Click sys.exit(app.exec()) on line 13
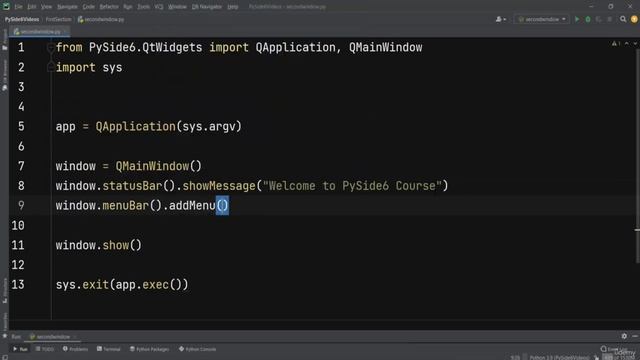 pos(122,284)
